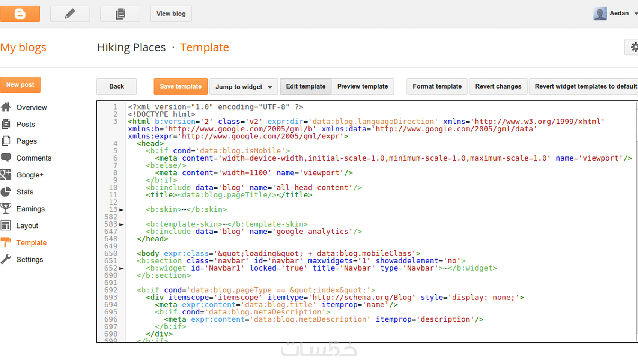Expand the collapsed b:skin code fold
Screen dimensions: 638x364
pyautogui.click(x=121, y=210)
